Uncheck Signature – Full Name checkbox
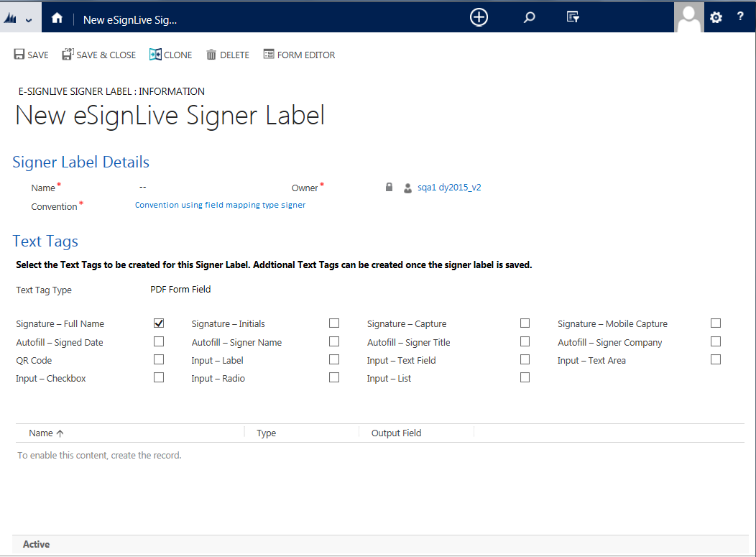This screenshot has width=756, height=557. click(x=159, y=323)
